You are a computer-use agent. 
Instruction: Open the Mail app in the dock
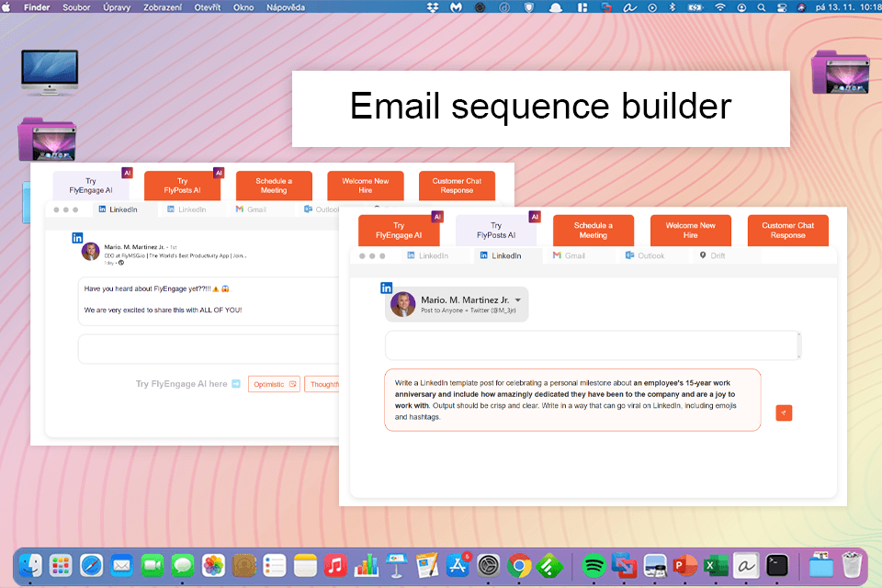[x=121, y=566]
